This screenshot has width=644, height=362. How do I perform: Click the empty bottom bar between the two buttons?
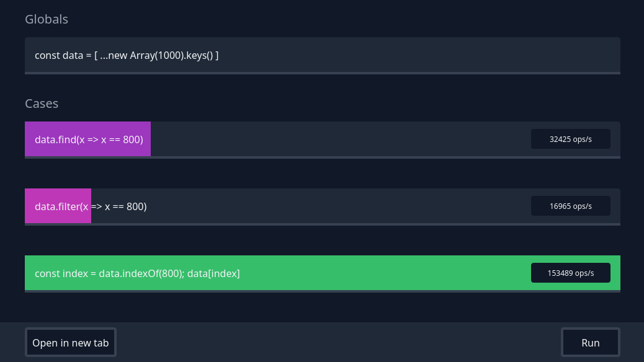(338, 343)
